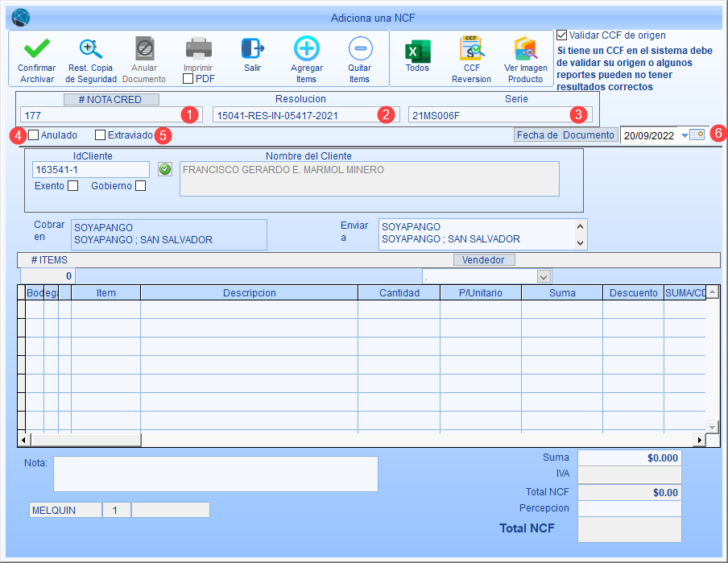Click the Enviar a scroll down arrow
Screen dimensions: 728x563
(x=580, y=243)
